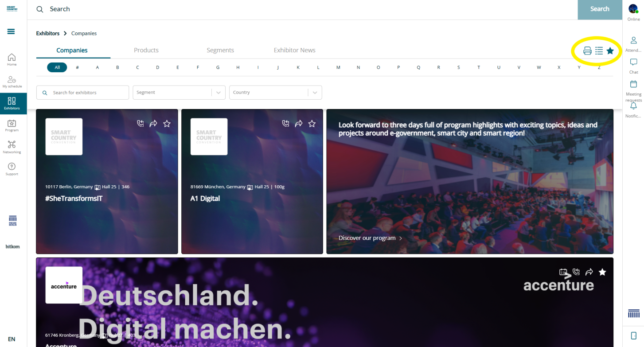Screen dimensions: 644x347
Task: Open My schedule from the sidebar
Action: 12,82
